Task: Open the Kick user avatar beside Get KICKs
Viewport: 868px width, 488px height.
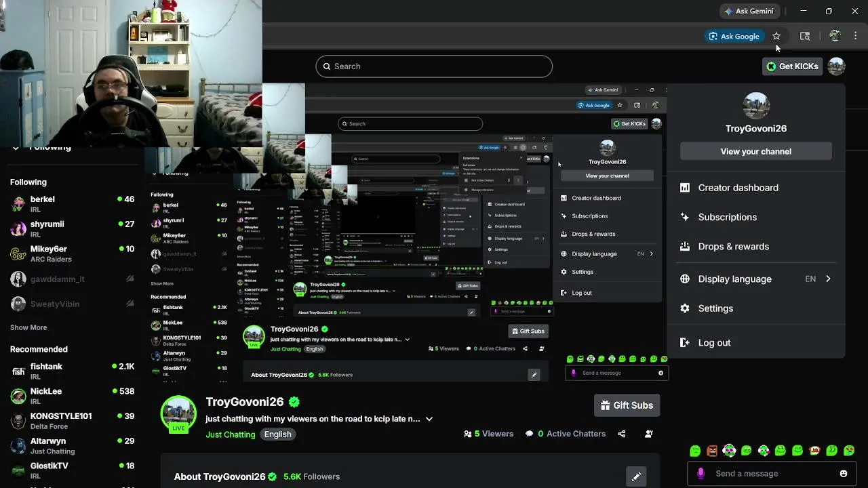Action: (x=836, y=66)
